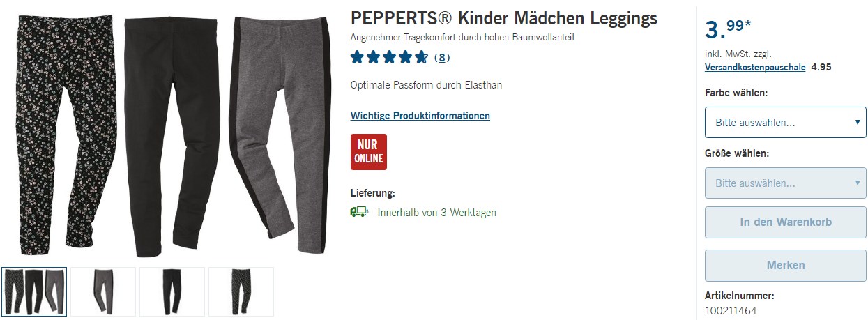This screenshot has height=320, width=868.
Task: Click the article number 100211464
Action: point(731,310)
